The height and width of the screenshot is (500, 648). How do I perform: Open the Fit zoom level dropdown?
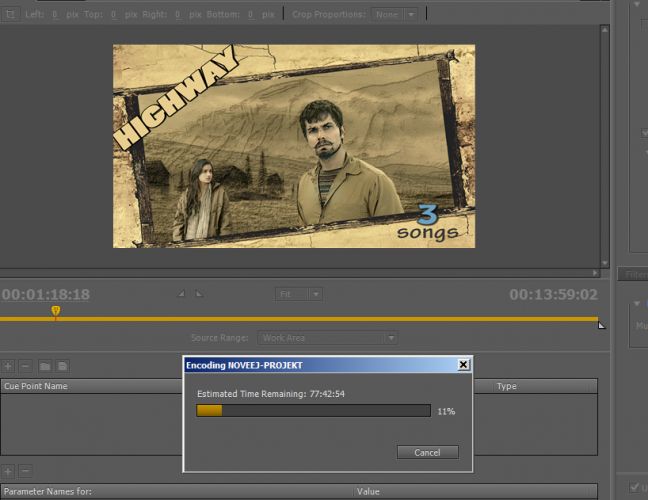299,294
